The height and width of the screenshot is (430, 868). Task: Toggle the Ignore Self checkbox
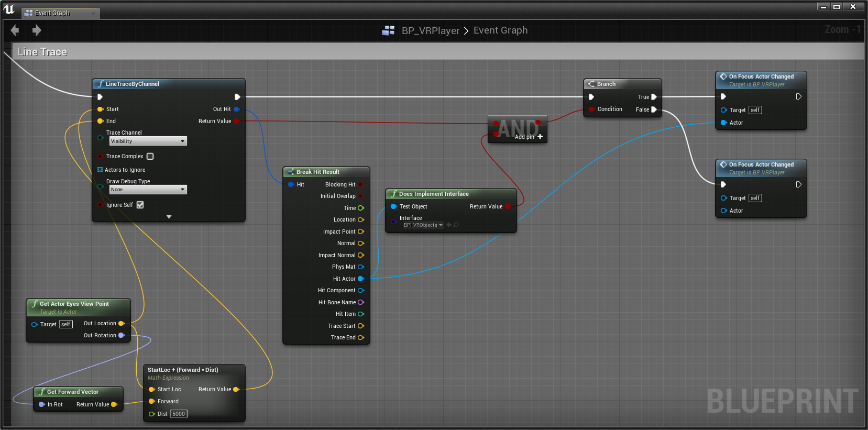coord(140,205)
